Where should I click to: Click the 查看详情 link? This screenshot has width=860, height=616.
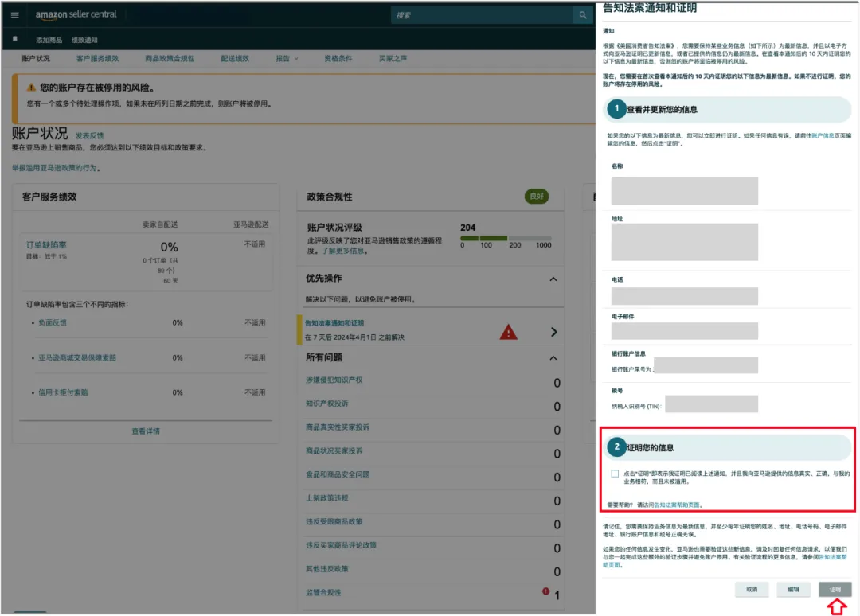pos(146,431)
